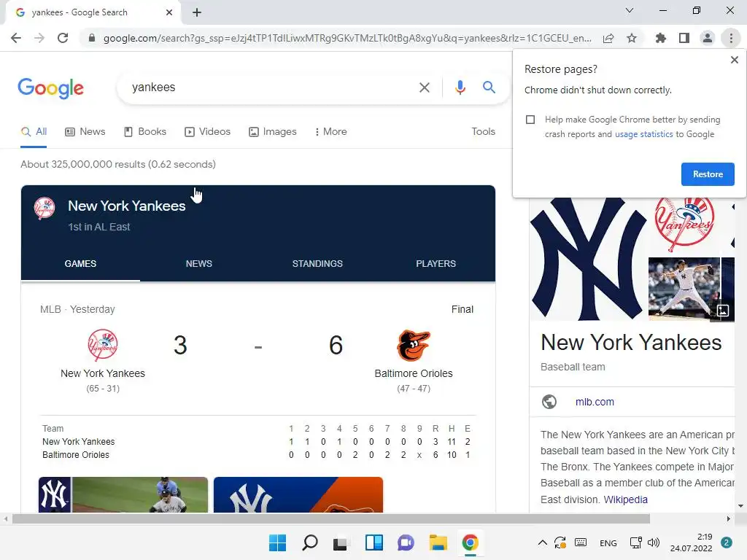Open File Explorer from the taskbar

tap(438, 542)
